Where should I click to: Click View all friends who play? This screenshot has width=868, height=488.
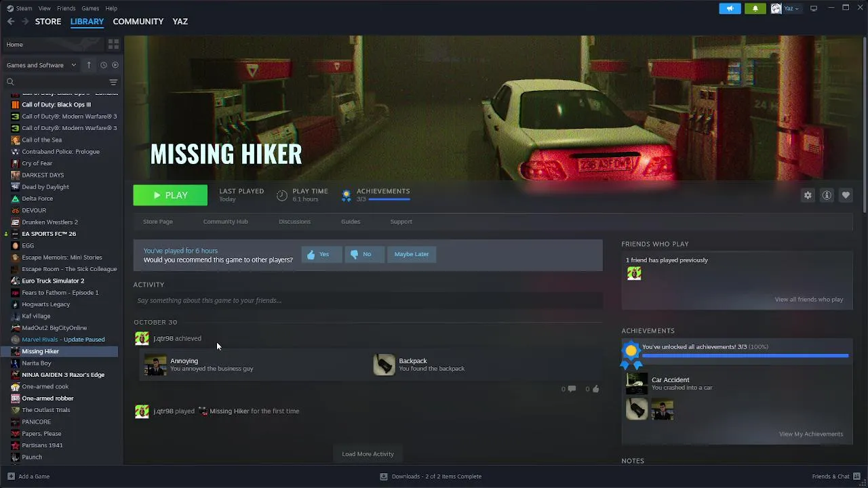[809, 300]
